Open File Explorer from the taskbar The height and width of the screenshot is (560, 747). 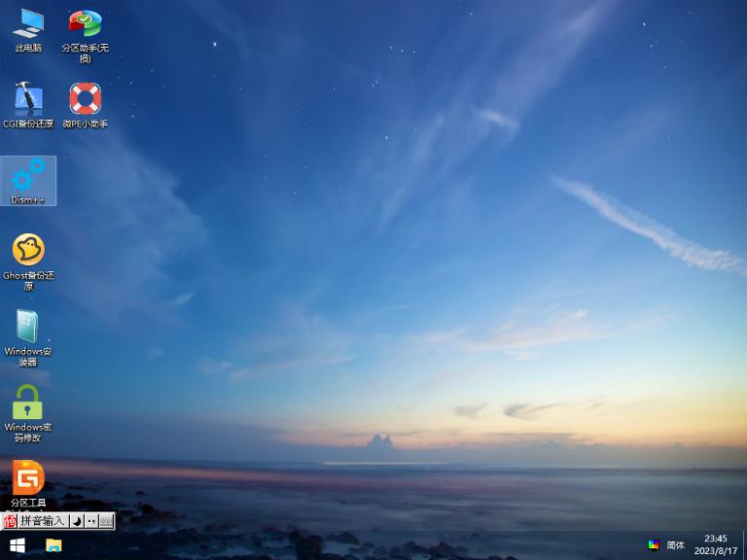53,545
